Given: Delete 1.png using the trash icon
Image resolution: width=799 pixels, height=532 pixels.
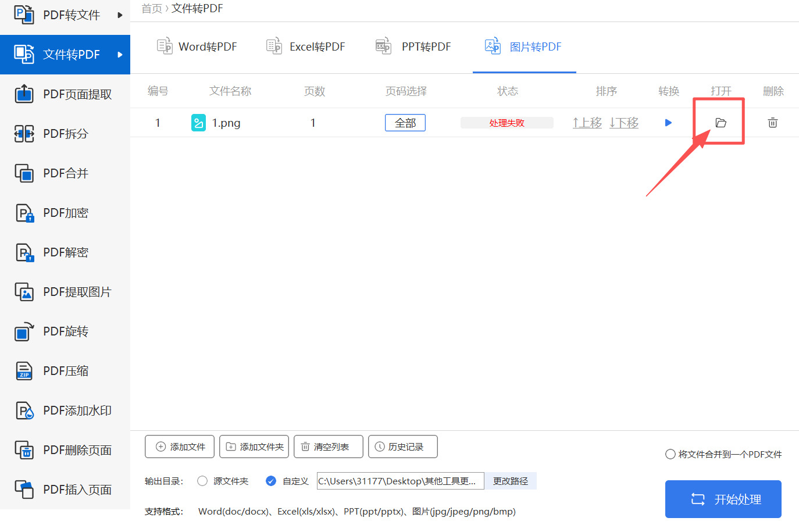Looking at the screenshot, I should (x=772, y=123).
